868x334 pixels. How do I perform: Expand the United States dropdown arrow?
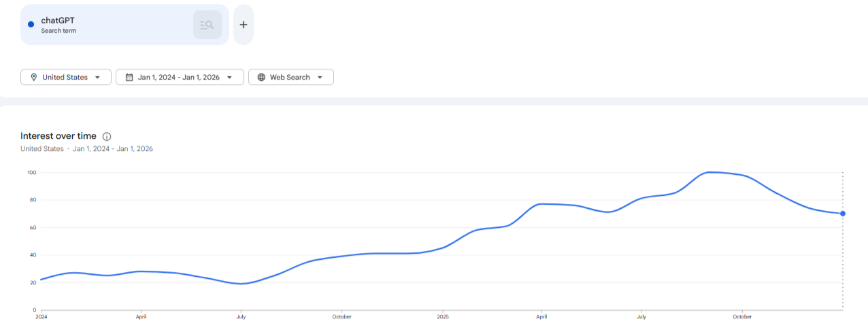coord(98,78)
